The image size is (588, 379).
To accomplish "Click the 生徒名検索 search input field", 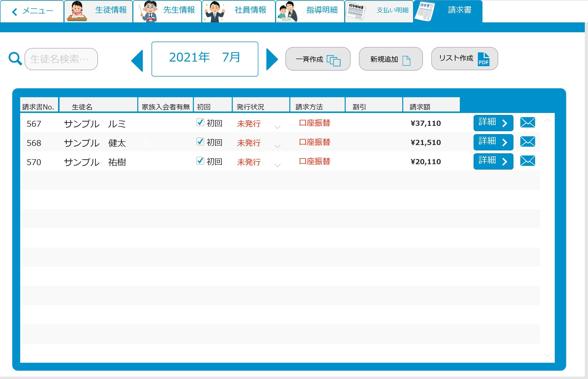I will 61,59.
